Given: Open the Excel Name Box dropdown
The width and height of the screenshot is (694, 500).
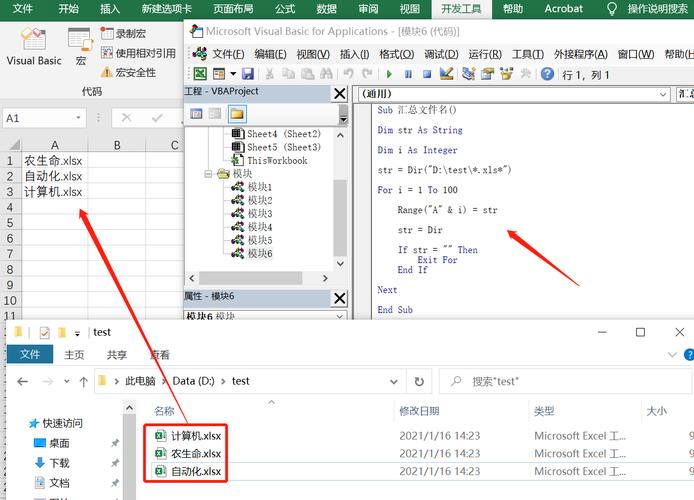Looking at the screenshot, I should (x=78, y=118).
